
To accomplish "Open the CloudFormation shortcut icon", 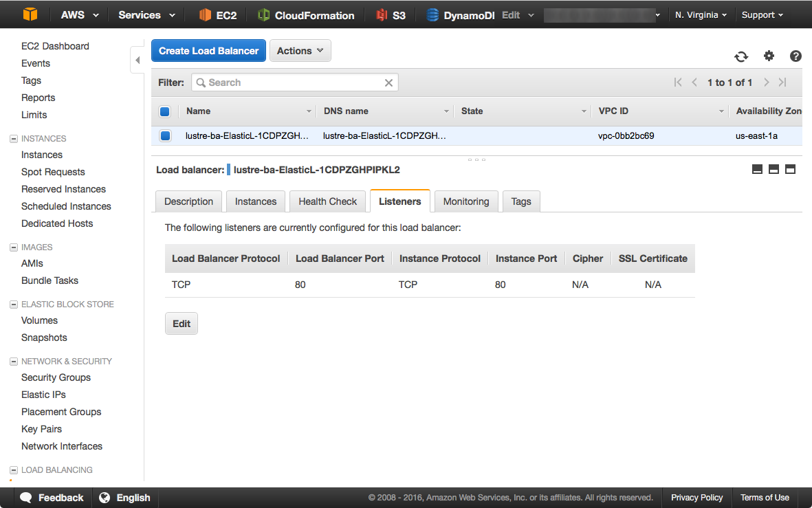I will pyautogui.click(x=263, y=15).
